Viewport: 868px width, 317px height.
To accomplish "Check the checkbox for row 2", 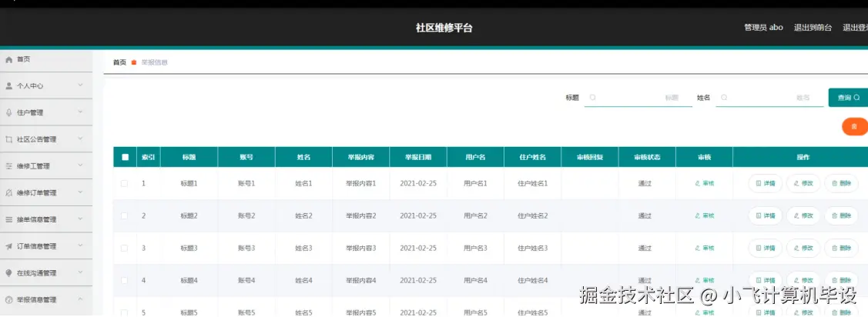I will pos(124,215).
